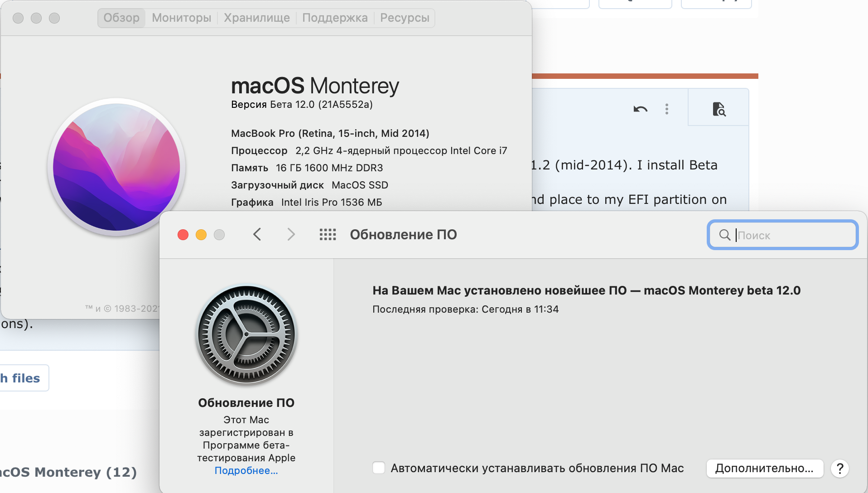Click the document search icon in browser

click(719, 109)
